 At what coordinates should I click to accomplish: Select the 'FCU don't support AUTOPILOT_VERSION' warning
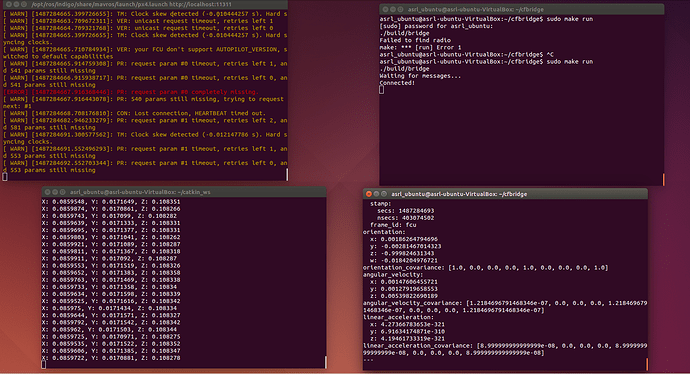[x=145, y=53]
